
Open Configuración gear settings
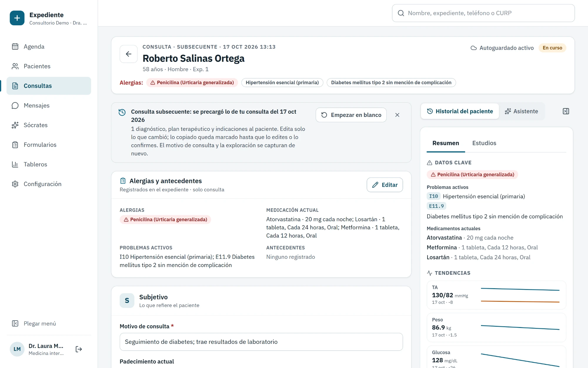click(x=49, y=184)
